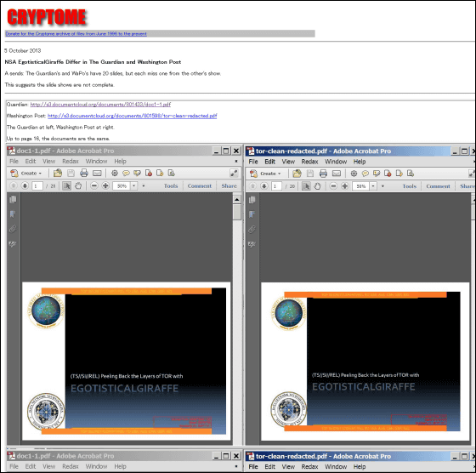Open Page Thumbnails panel in doc1-1.pdf sidebar
This screenshot has height=473, width=476.
tap(13, 200)
